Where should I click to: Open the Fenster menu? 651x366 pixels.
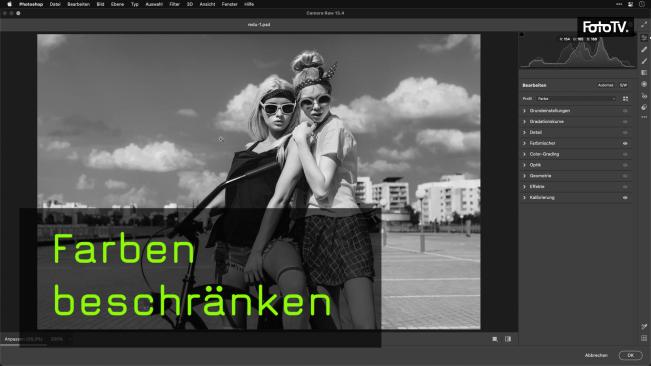pos(229,4)
